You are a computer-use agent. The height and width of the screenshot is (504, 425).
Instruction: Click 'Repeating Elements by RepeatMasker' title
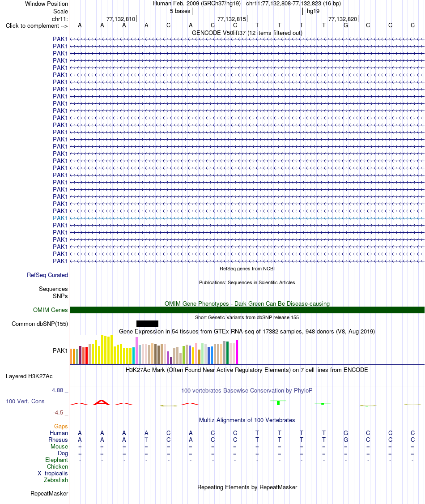(247, 487)
